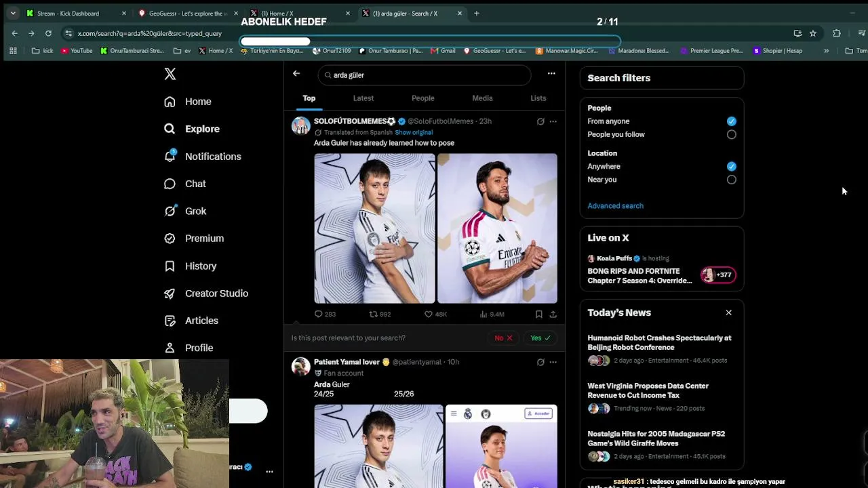
Task: Dismiss Today's News panel
Action: tap(729, 312)
